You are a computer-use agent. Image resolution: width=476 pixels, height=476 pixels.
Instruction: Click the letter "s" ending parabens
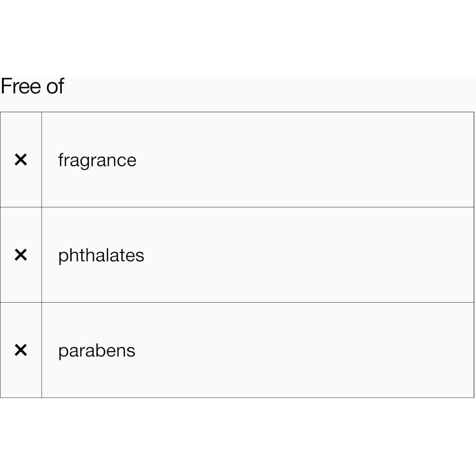click(131, 352)
